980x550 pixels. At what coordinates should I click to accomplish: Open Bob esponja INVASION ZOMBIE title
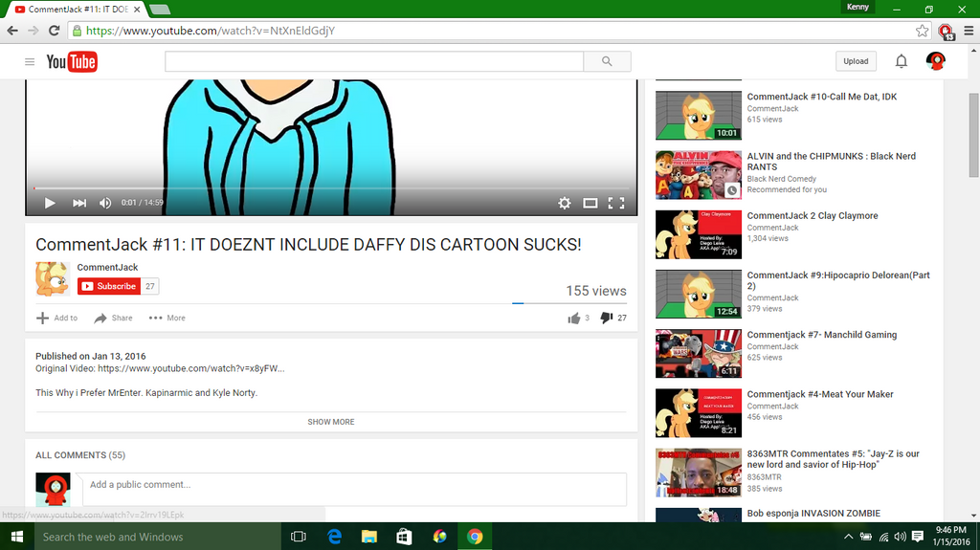pyautogui.click(x=813, y=513)
